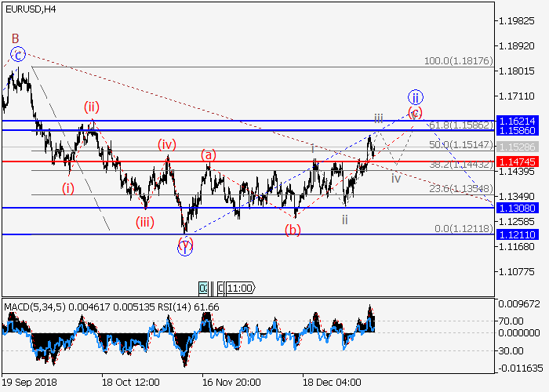Select the red (b) wave label
Screen dimensions: 549x392
coord(293,229)
